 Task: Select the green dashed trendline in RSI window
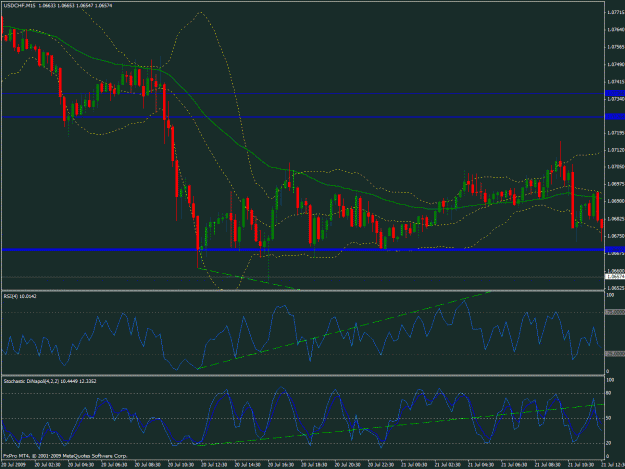pyautogui.click(x=343, y=331)
